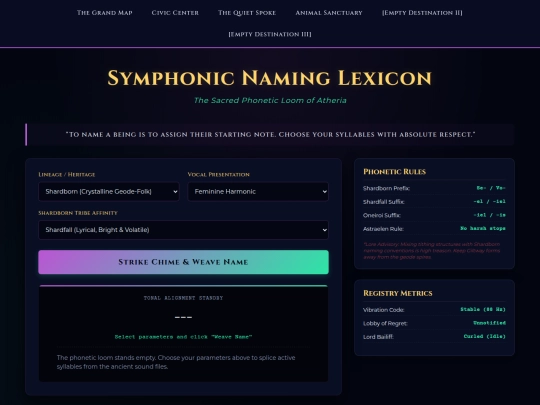
Task: Open the [Empty Destination II] link
Action: click(x=422, y=13)
